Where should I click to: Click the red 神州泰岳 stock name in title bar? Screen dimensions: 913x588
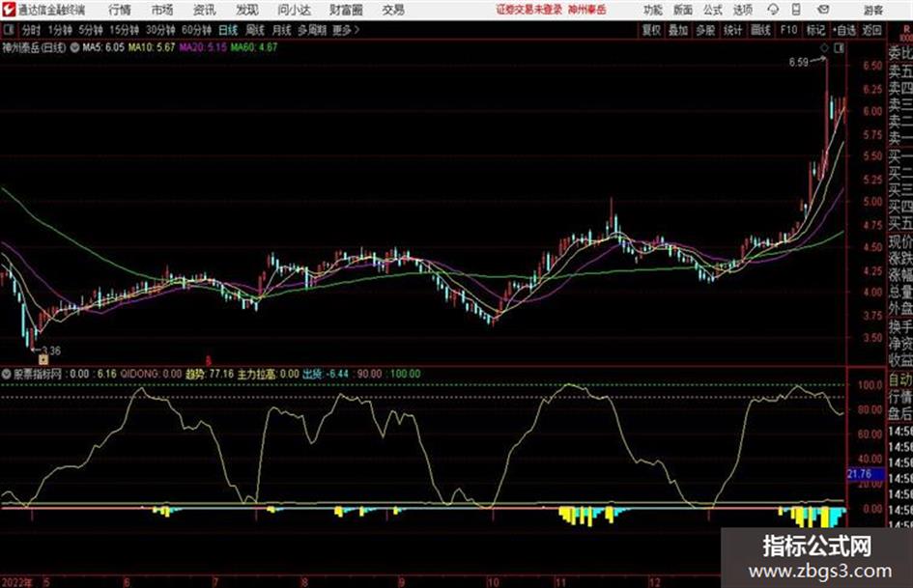tap(587, 10)
